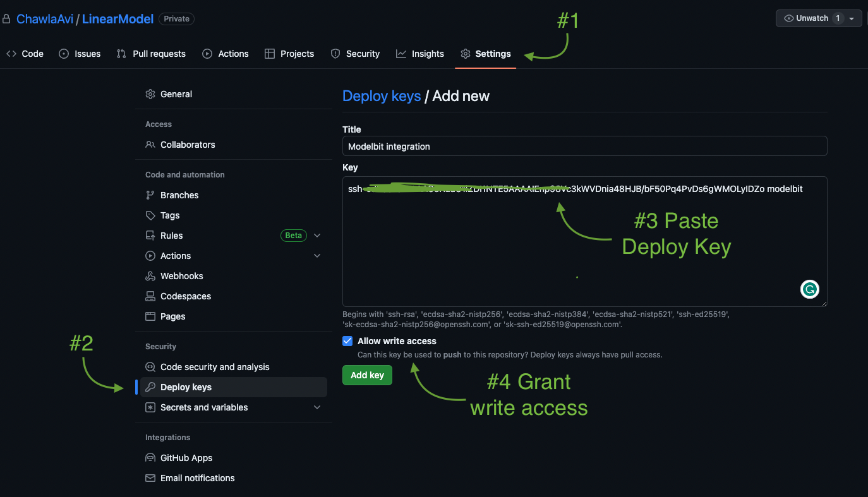This screenshot has width=868, height=497.
Task: Open the Insights tab
Action: coord(420,54)
